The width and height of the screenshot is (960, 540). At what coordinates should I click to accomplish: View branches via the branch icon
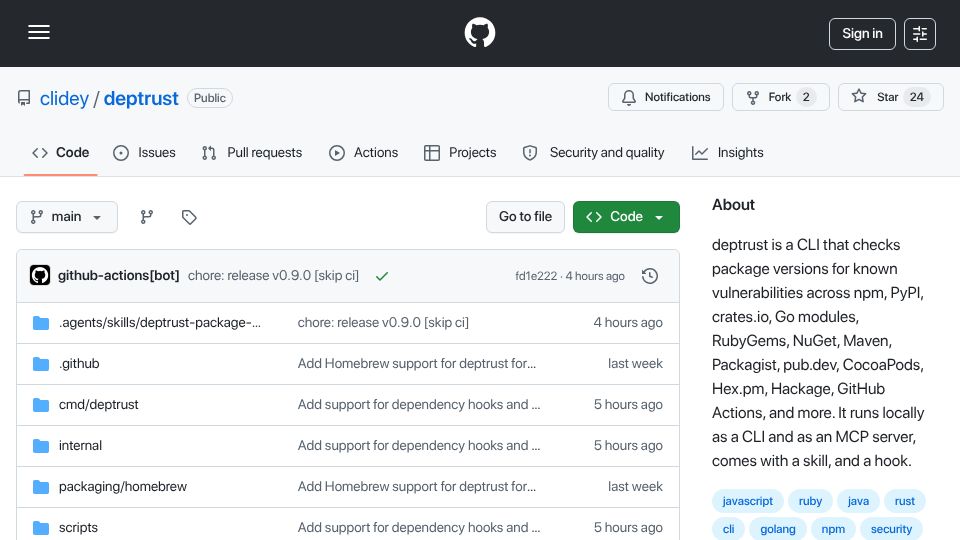pos(146,217)
